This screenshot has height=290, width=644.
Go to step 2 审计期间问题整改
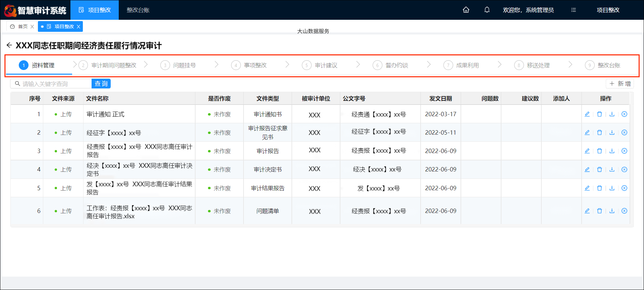[x=108, y=65]
